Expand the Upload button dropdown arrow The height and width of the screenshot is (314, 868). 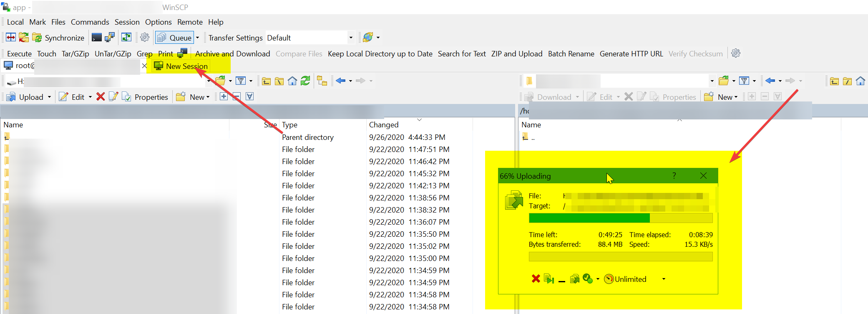click(49, 97)
